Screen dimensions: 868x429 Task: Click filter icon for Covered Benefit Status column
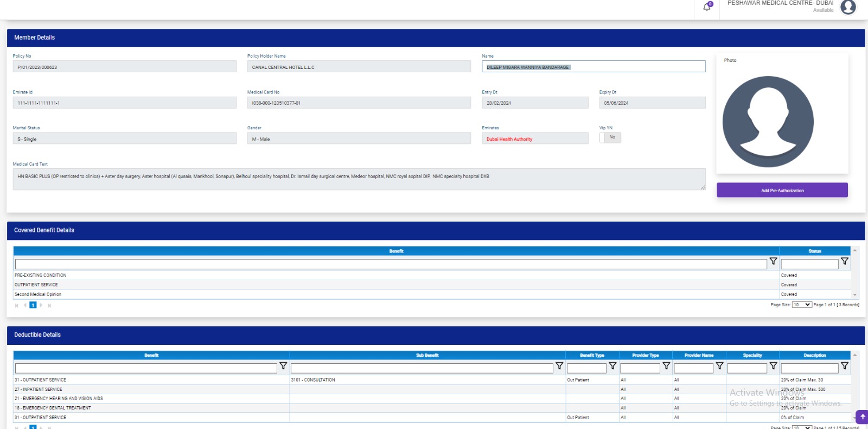tap(844, 262)
